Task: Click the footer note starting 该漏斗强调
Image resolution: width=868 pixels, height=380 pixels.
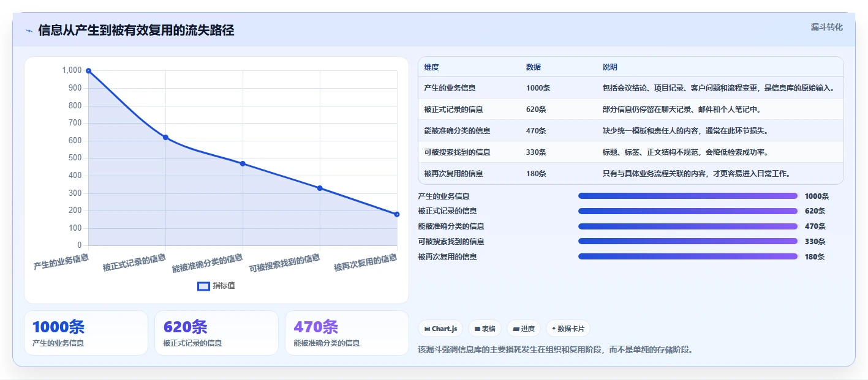Action: coord(556,350)
